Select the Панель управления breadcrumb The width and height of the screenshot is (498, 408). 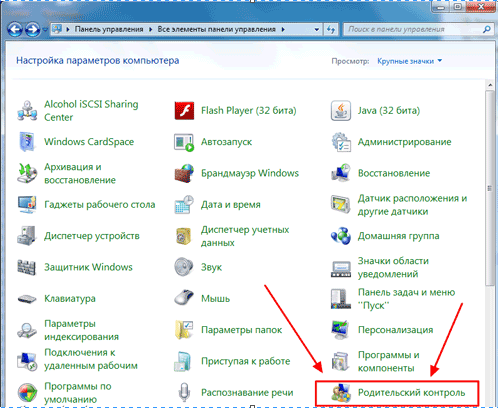coord(109,29)
